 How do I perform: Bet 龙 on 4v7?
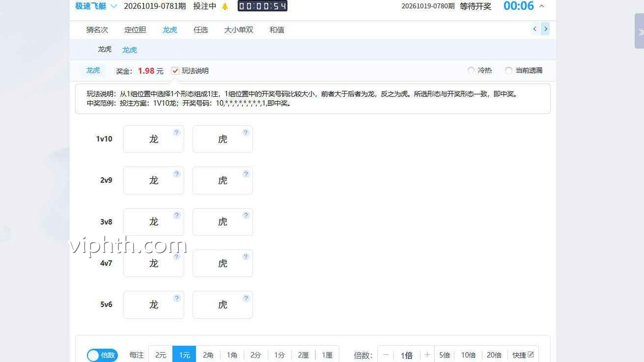[x=154, y=263]
